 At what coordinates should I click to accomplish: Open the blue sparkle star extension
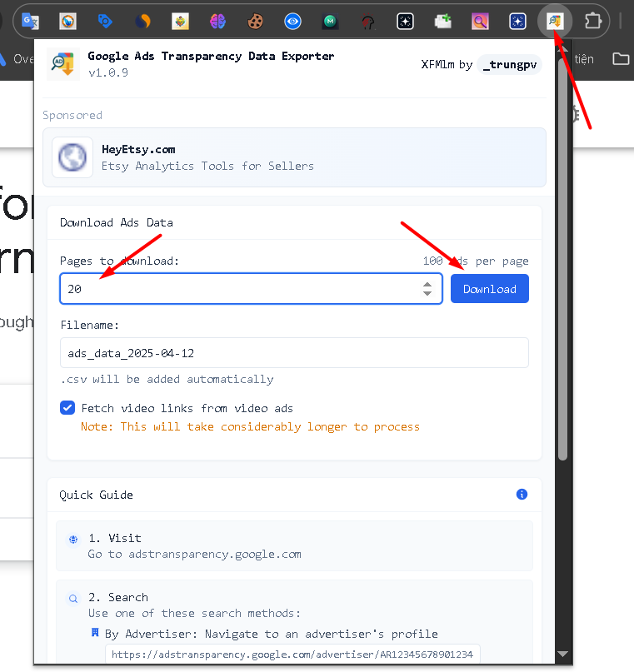[517, 21]
